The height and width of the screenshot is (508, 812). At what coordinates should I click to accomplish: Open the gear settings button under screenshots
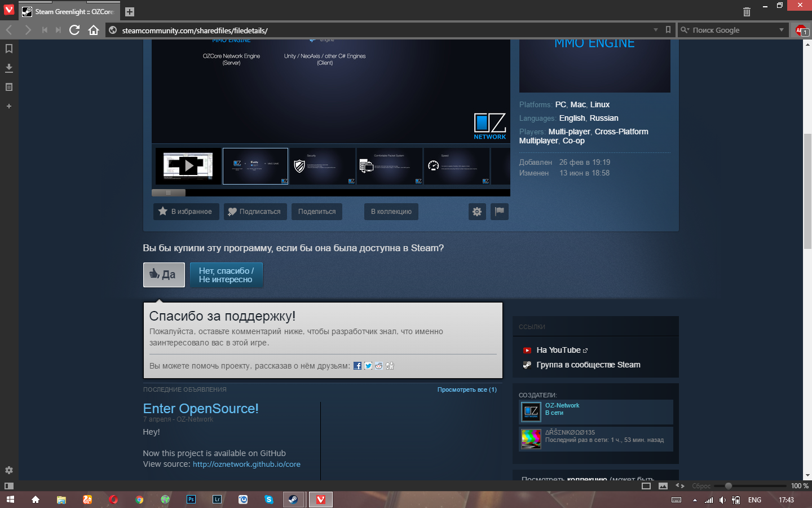point(477,212)
